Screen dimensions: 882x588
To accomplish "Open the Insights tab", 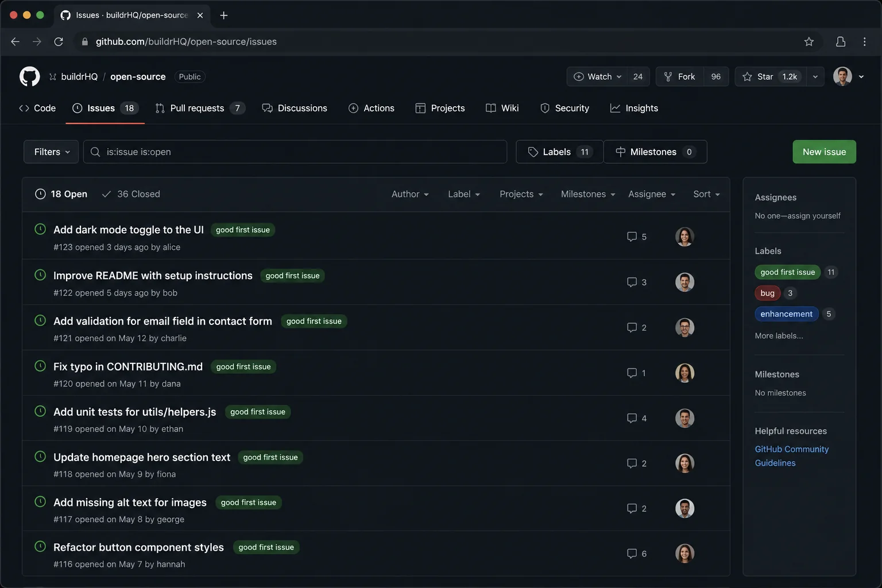I will (x=634, y=108).
